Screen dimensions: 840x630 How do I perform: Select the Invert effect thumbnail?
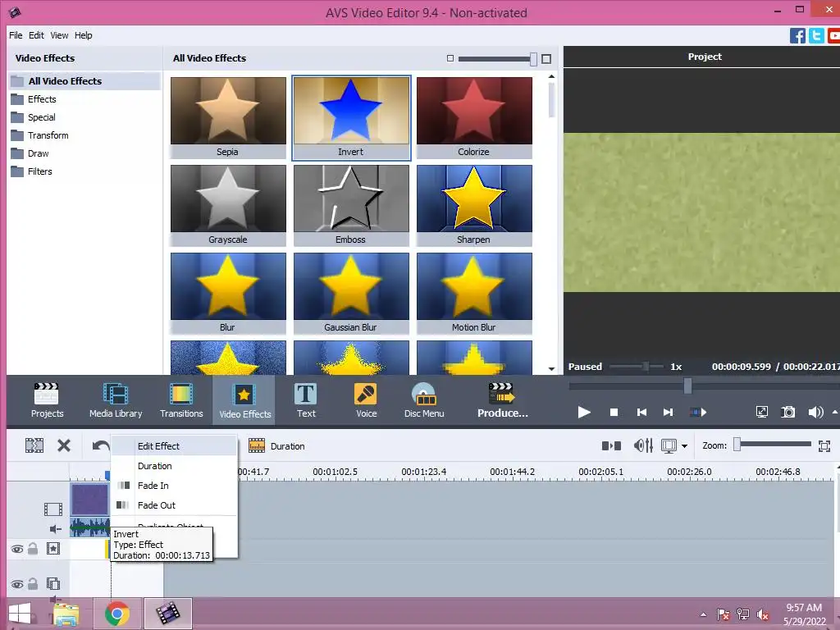(x=351, y=118)
